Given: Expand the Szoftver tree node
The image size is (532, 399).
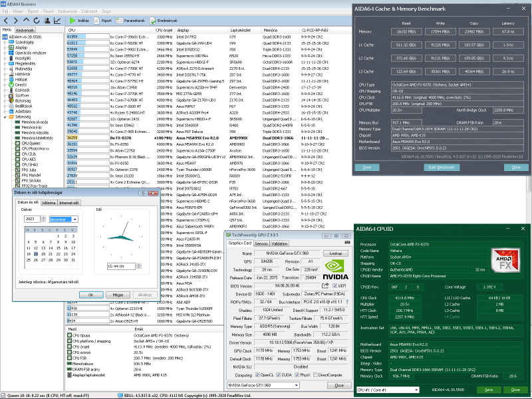Looking at the screenshot, I should pos(5,95).
